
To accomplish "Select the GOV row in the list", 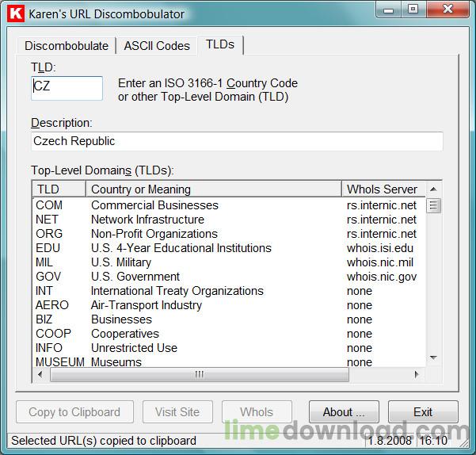I will pos(229,277).
